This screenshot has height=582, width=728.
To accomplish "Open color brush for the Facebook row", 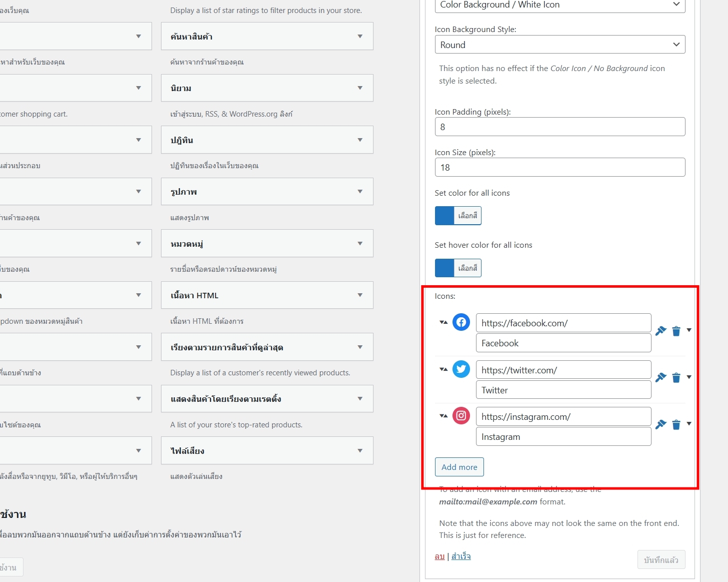I will tap(660, 331).
